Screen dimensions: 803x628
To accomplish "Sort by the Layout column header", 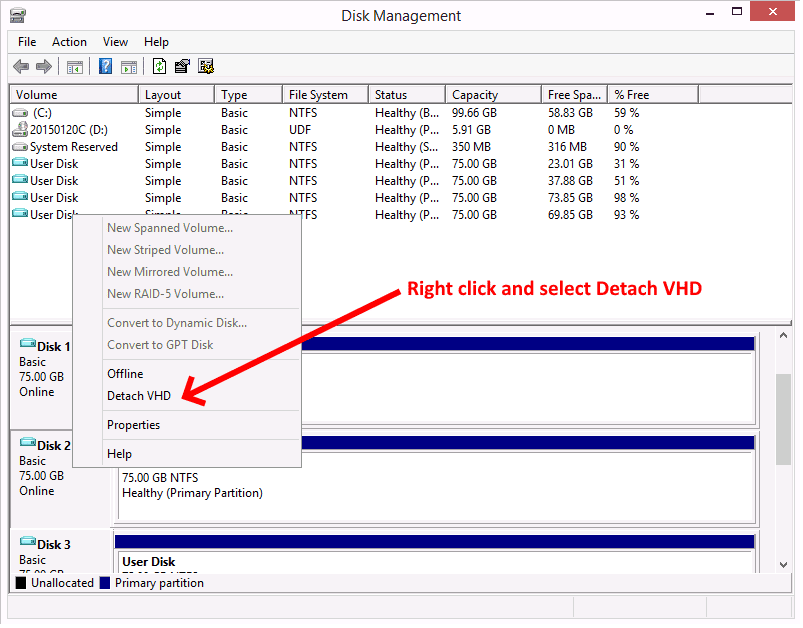I will click(x=177, y=95).
